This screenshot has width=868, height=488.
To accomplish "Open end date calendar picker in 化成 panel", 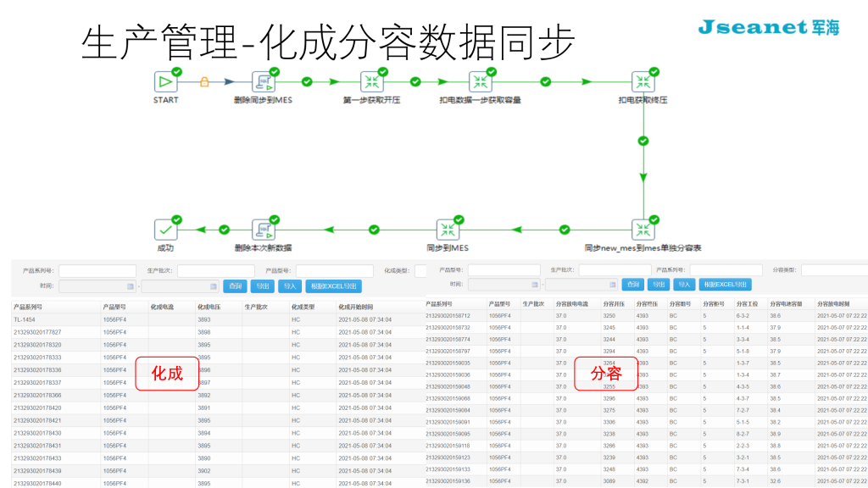I will (213, 286).
